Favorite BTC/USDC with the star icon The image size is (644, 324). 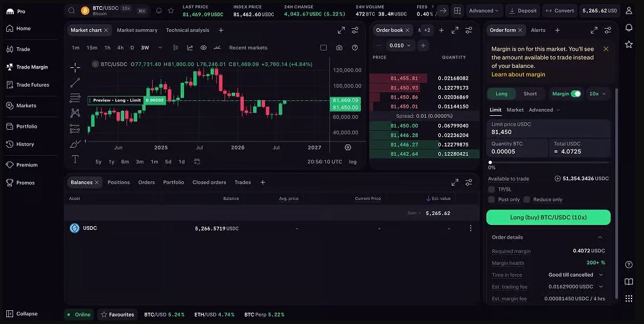coord(171,11)
